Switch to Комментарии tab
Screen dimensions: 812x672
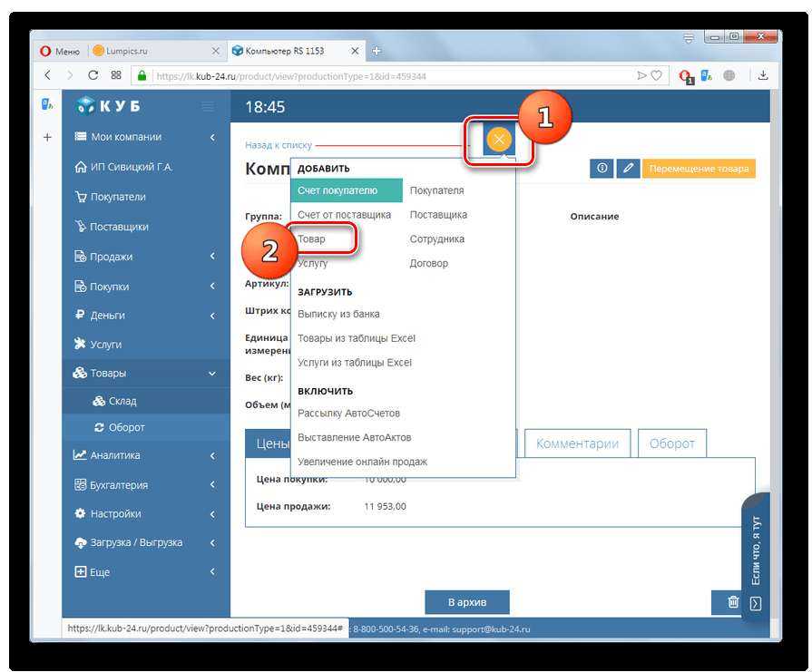(x=577, y=443)
